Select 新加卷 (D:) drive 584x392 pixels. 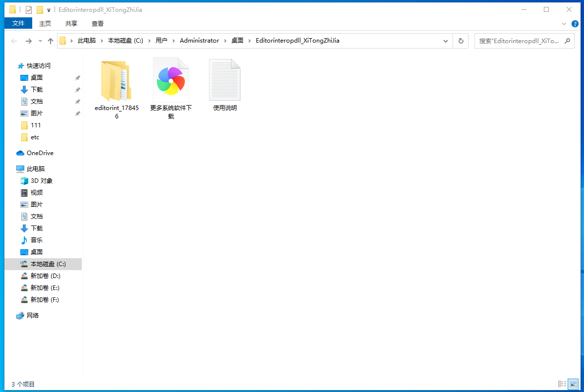click(x=45, y=276)
